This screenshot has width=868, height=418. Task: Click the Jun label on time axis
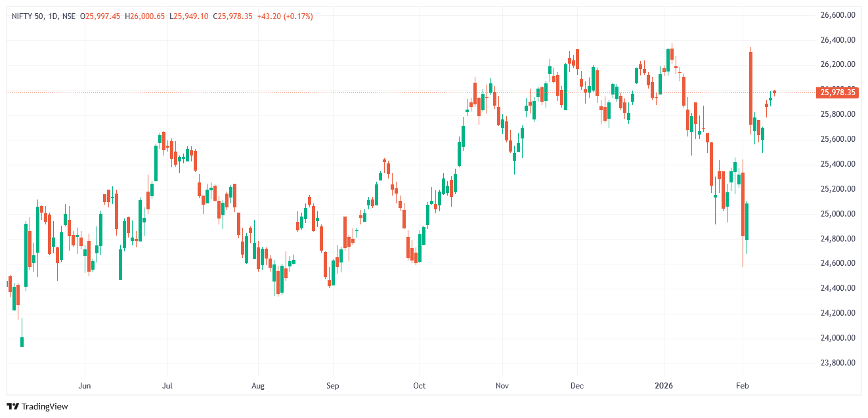click(84, 386)
